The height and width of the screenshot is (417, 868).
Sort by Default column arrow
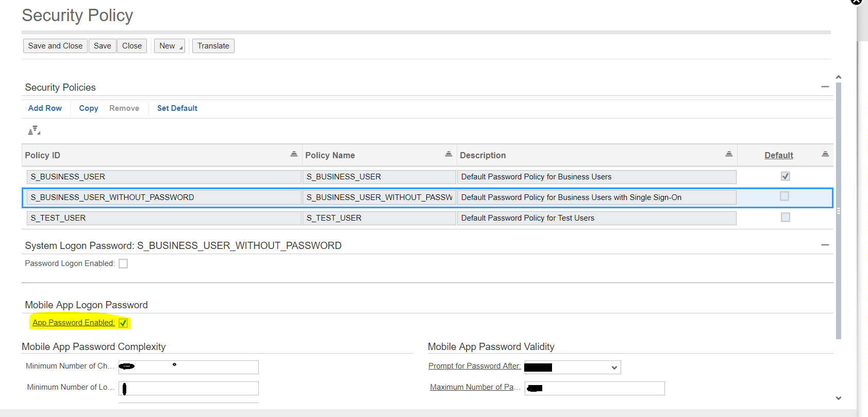(x=825, y=154)
